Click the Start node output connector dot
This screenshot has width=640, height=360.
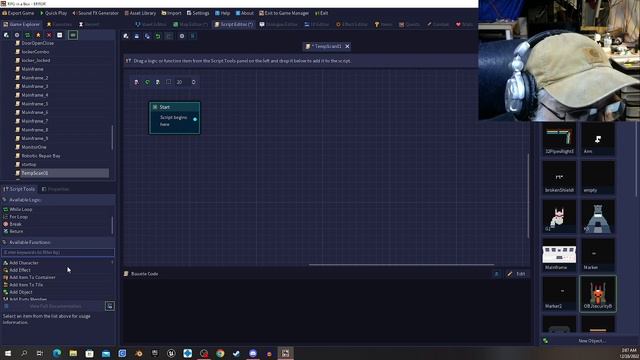(x=195, y=119)
